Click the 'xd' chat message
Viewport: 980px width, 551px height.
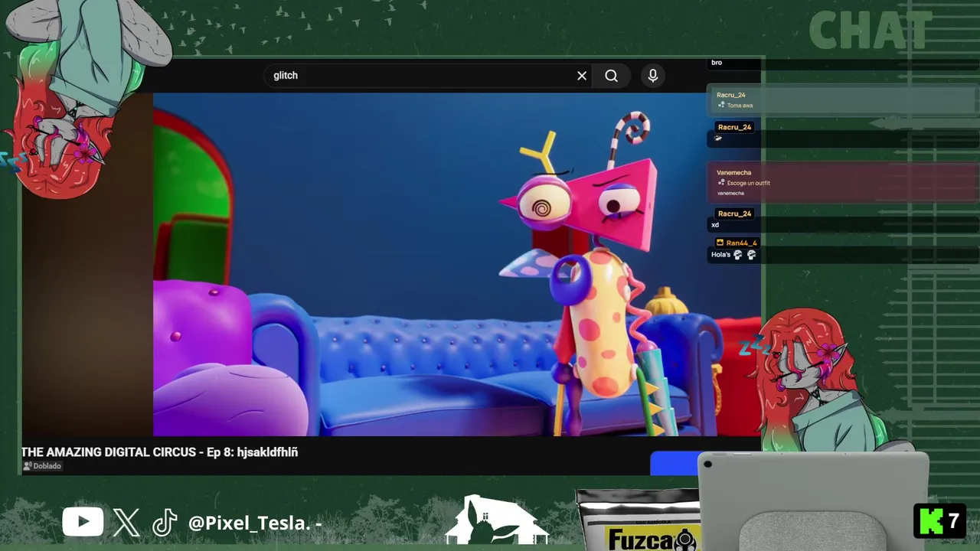(715, 225)
